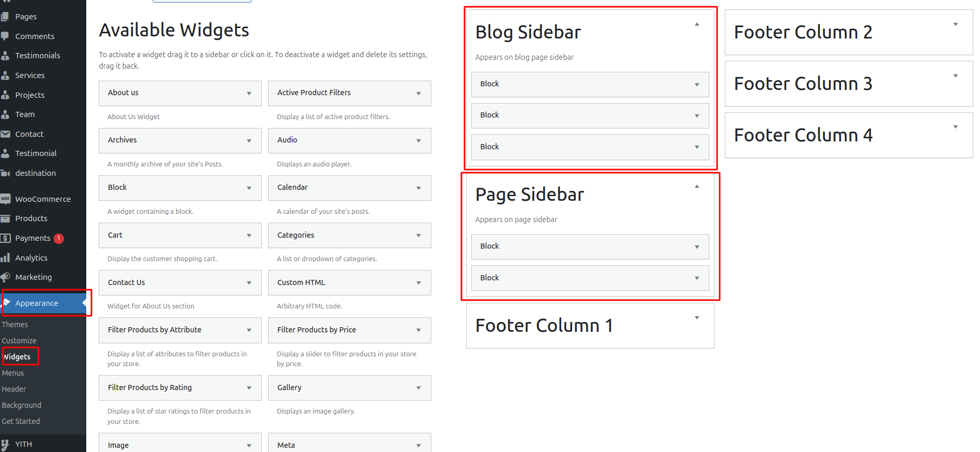The height and width of the screenshot is (452, 980).
Task: Expand the Footer Column 1 panel
Action: pyautogui.click(x=697, y=318)
